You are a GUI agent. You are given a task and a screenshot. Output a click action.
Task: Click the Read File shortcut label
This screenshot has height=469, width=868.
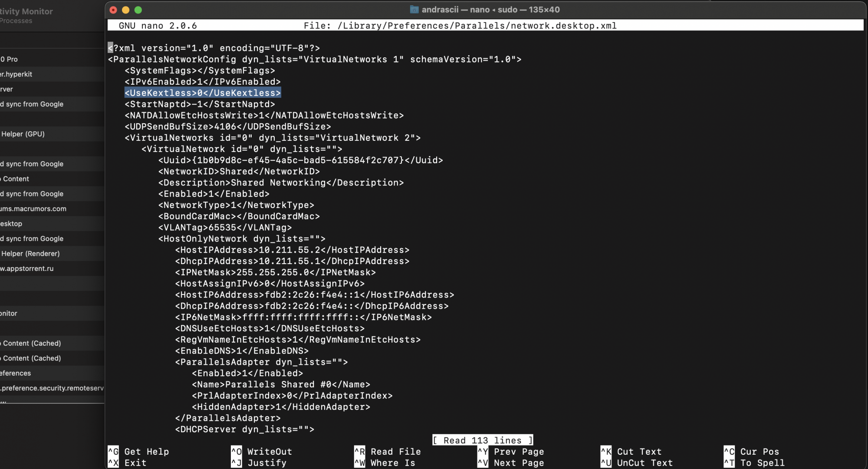pos(396,452)
